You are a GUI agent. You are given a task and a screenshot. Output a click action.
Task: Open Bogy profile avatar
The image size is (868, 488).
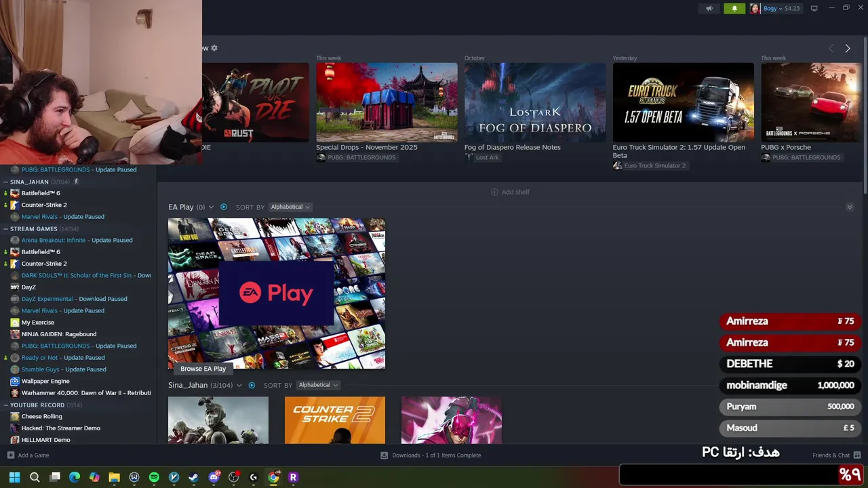tap(754, 9)
